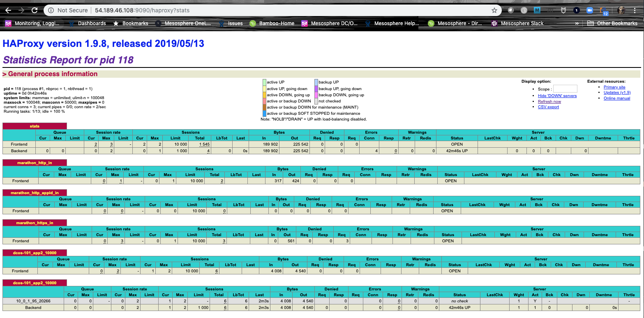The image size is (644, 318).
Task: Click the 'no check' status cell
Action: pos(459,301)
